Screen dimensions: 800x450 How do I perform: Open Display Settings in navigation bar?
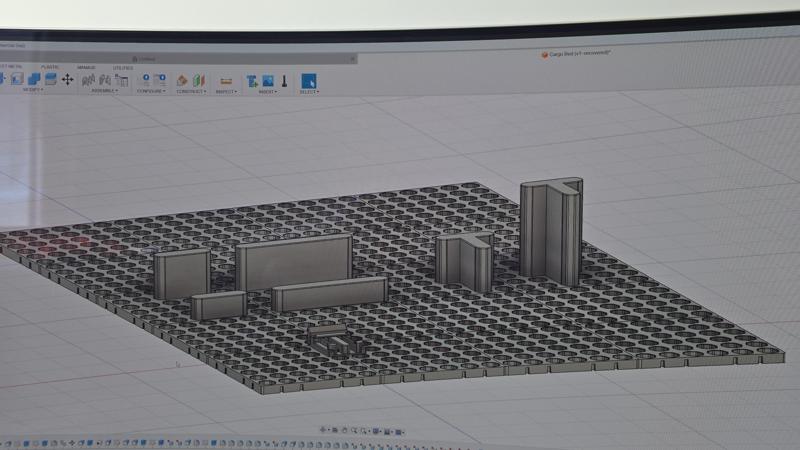377,431
